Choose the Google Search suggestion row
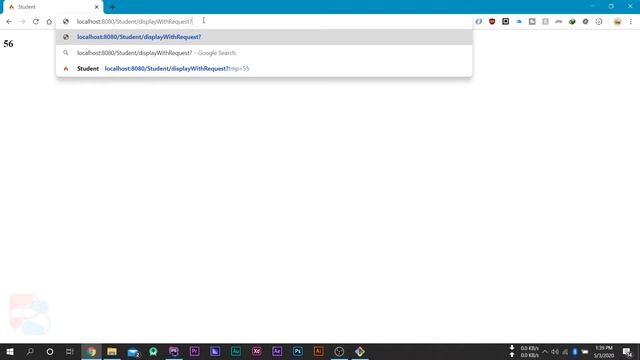 pyautogui.click(x=264, y=53)
